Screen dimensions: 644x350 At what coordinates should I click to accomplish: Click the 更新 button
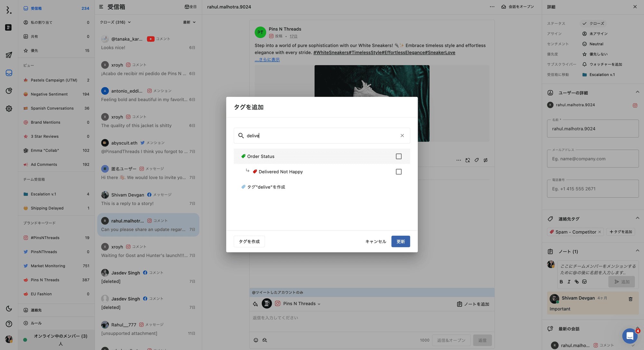point(401,241)
